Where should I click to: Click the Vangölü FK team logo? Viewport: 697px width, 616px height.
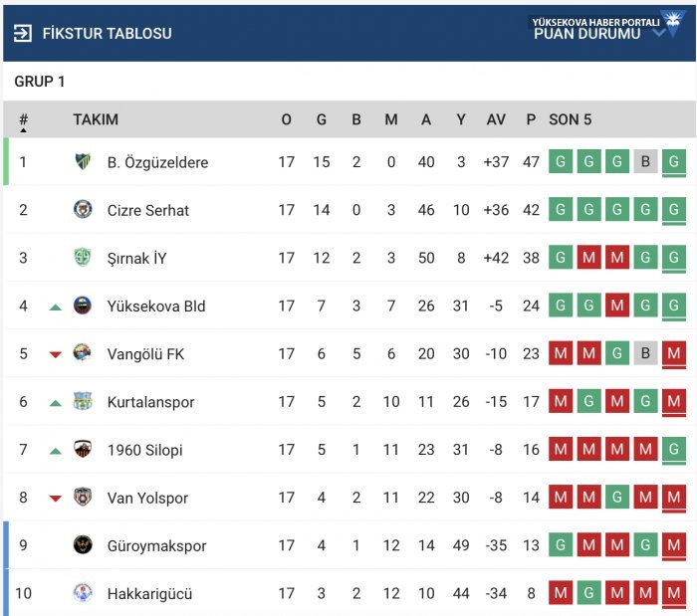83,353
